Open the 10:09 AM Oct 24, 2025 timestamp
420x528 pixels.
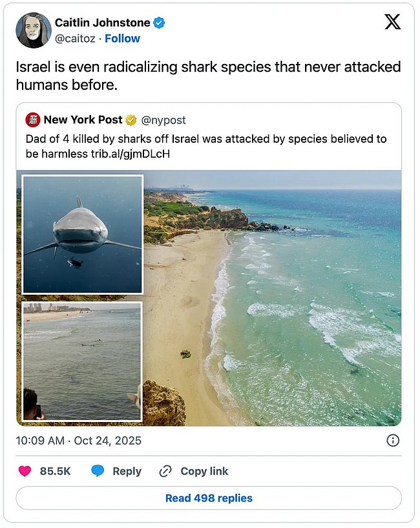click(x=79, y=441)
